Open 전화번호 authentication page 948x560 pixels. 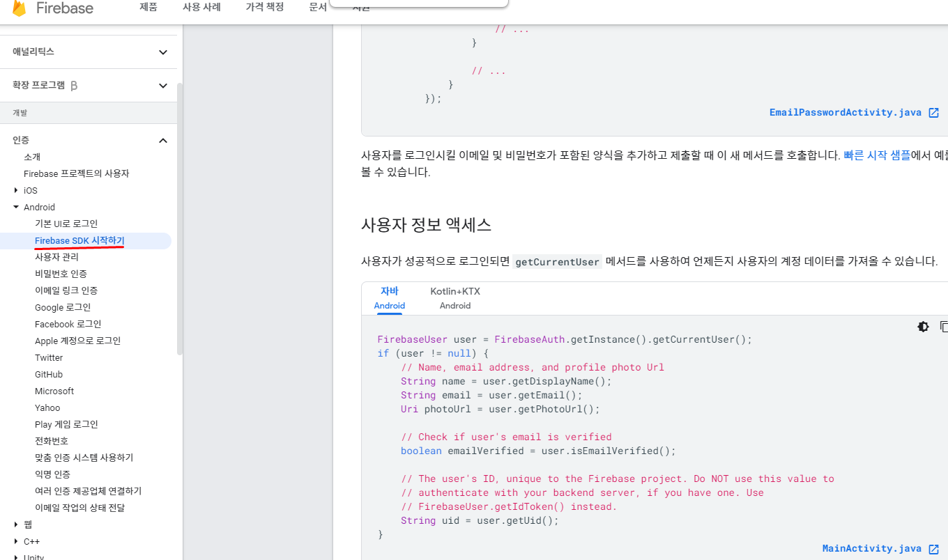pos(52,442)
